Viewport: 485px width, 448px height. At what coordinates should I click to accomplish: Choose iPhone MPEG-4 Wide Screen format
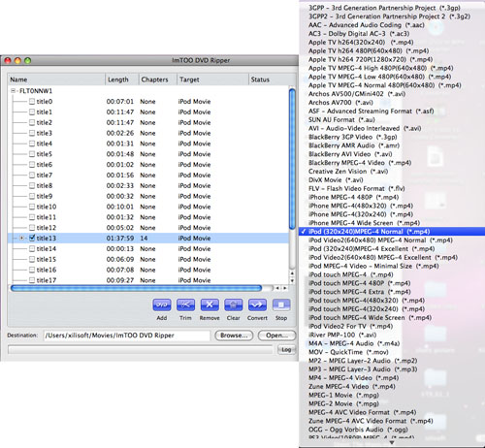tap(364, 223)
